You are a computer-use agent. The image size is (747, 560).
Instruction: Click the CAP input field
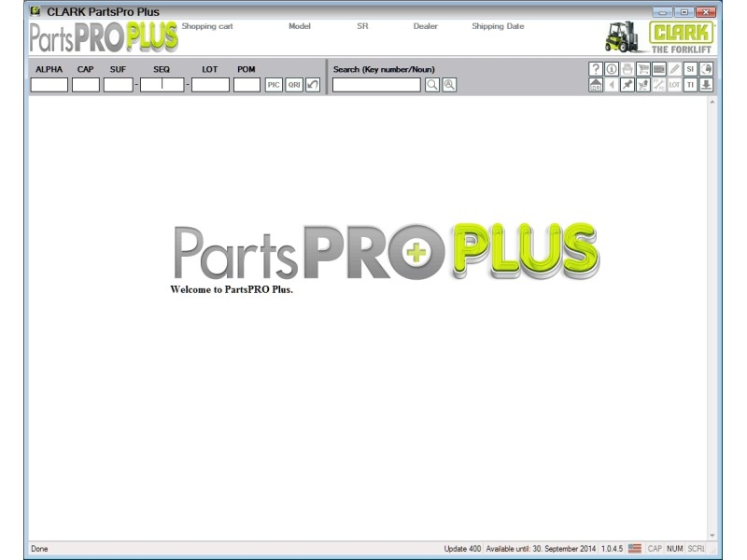pyautogui.click(x=86, y=85)
